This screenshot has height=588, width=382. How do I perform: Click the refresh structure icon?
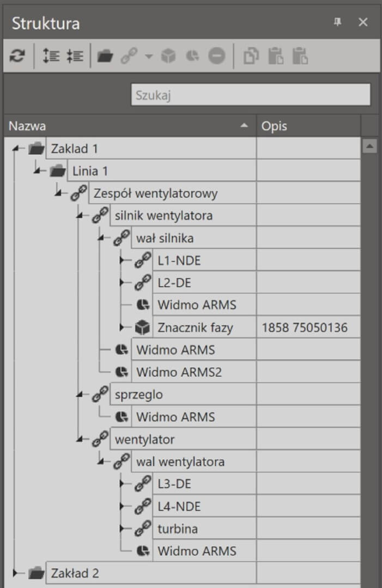coord(17,56)
